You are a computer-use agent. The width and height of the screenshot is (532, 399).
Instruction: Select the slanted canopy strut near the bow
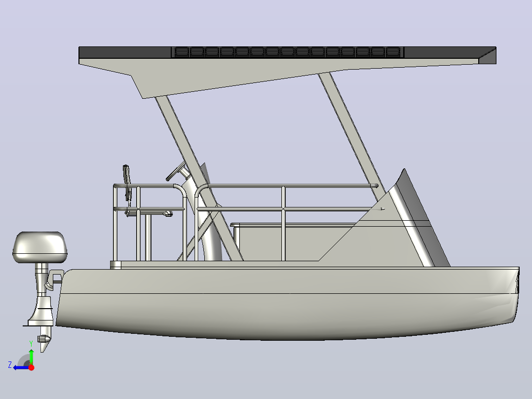[x=351, y=136]
